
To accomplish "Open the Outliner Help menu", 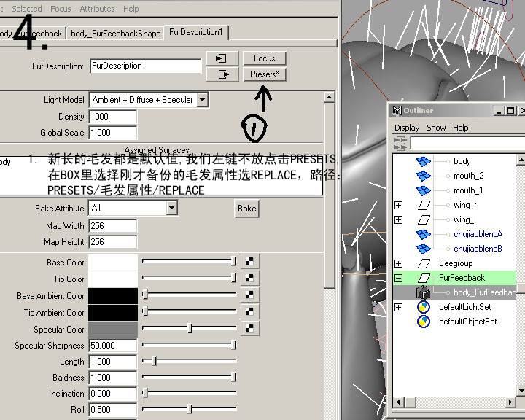I will 461,128.
